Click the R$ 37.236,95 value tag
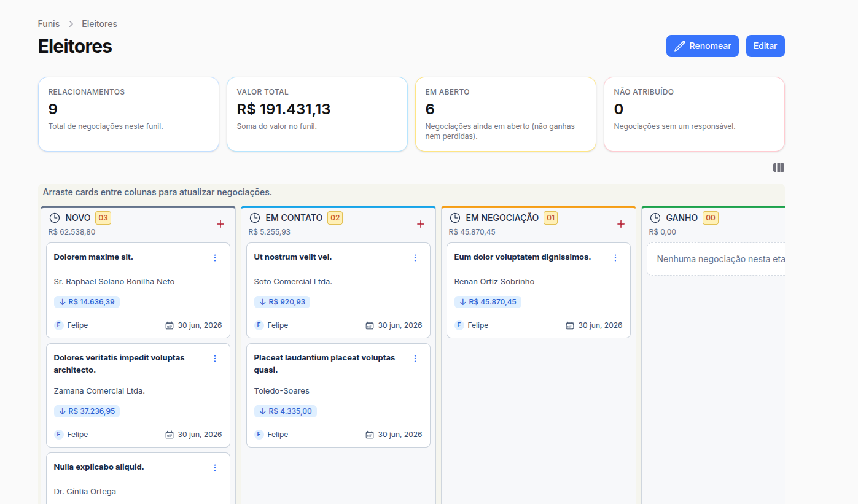 pyautogui.click(x=87, y=411)
